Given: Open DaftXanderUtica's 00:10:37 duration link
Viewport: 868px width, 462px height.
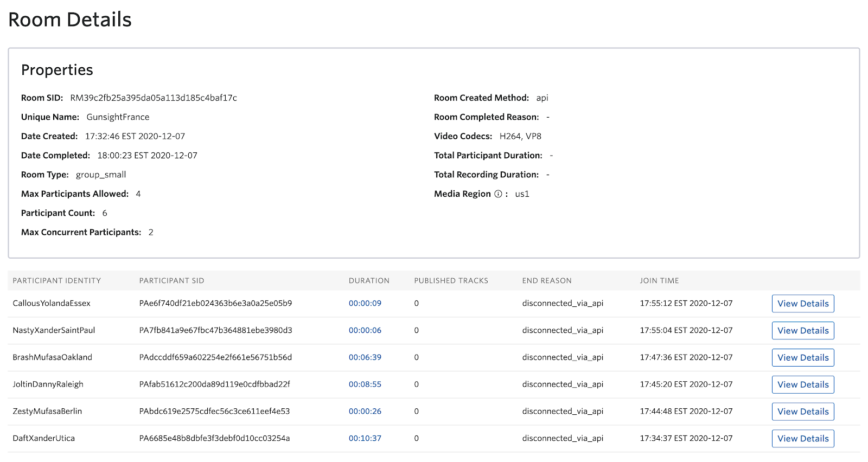Looking at the screenshot, I should (365, 438).
